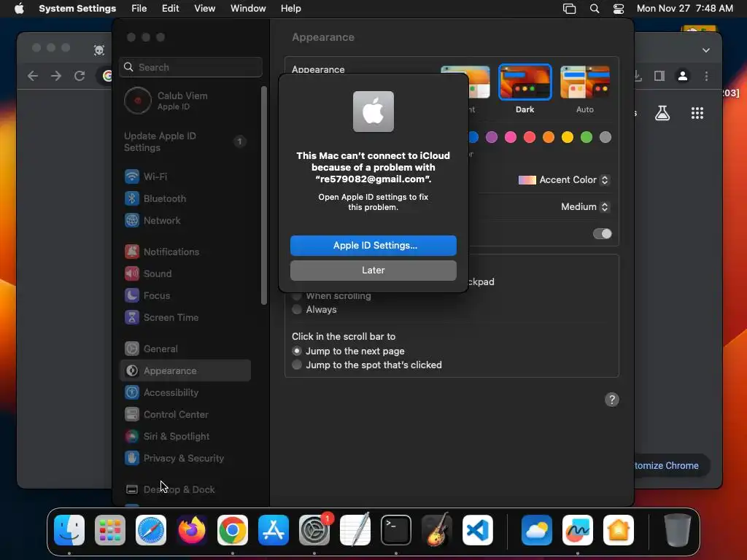Launch Safari from the Dock

(151, 530)
